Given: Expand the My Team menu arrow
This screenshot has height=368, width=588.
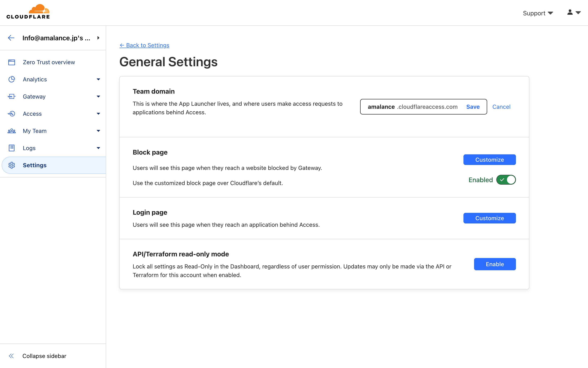Looking at the screenshot, I should coord(98,131).
